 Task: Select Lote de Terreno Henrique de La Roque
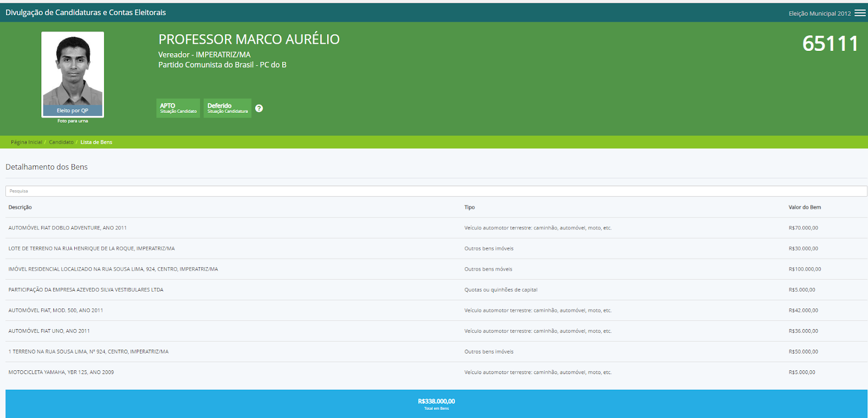[x=436, y=248]
